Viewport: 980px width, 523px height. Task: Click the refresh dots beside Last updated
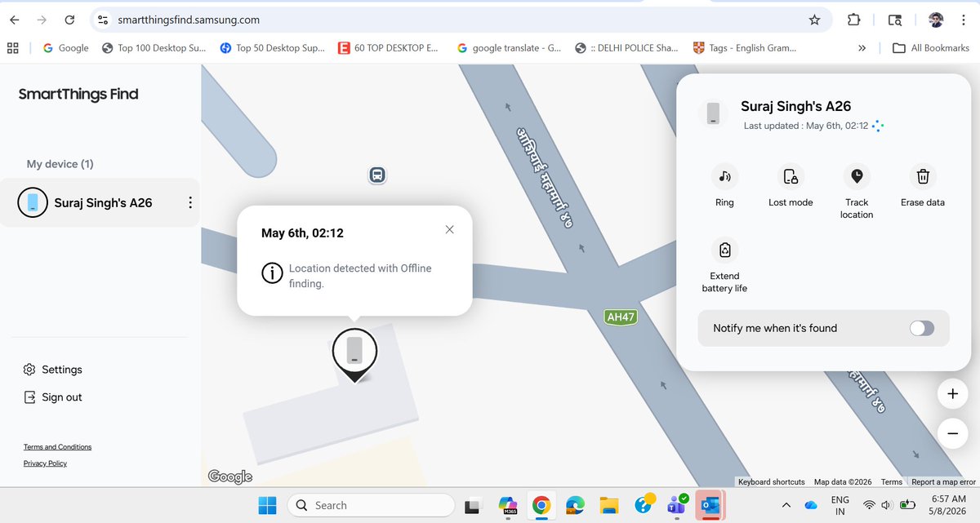(x=878, y=126)
